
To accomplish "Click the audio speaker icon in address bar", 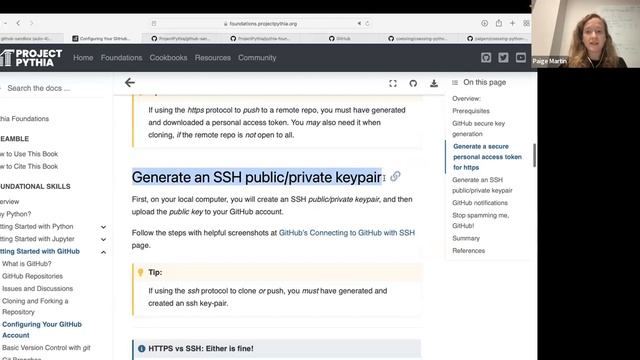I will [x=359, y=24].
